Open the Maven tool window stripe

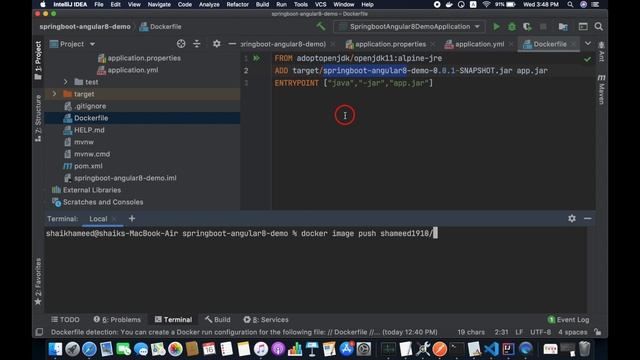tap(602, 89)
